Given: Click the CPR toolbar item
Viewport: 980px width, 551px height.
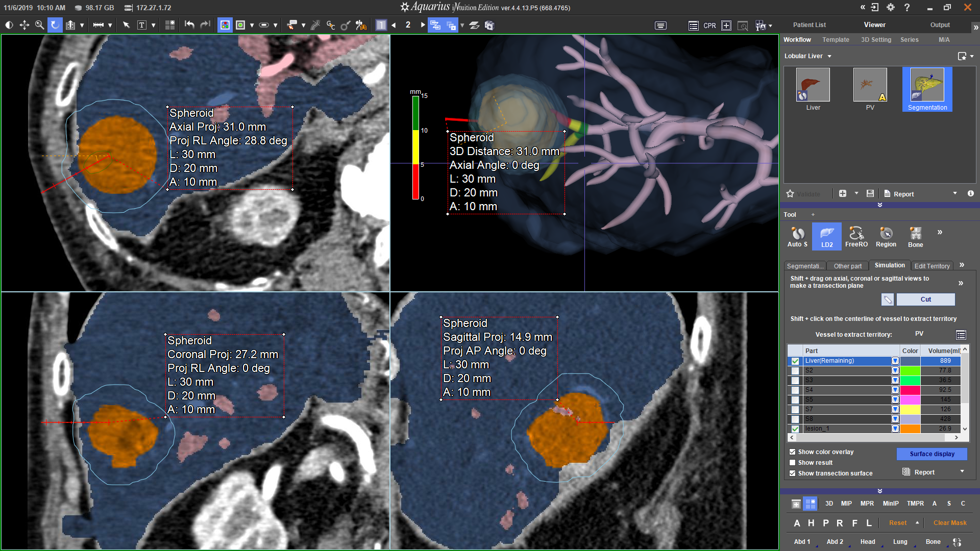Looking at the screenshot, I should [x=709, y=26].
